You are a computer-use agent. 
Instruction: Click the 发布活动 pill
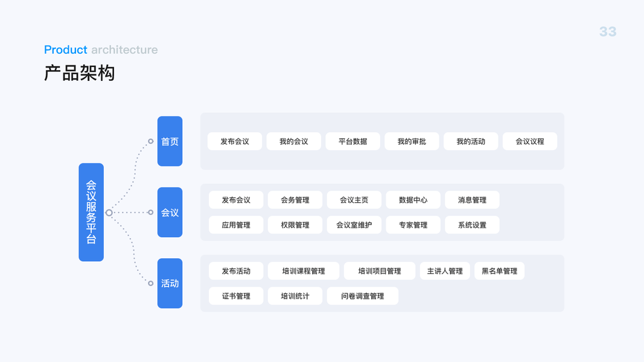click(x=236, y=271)
